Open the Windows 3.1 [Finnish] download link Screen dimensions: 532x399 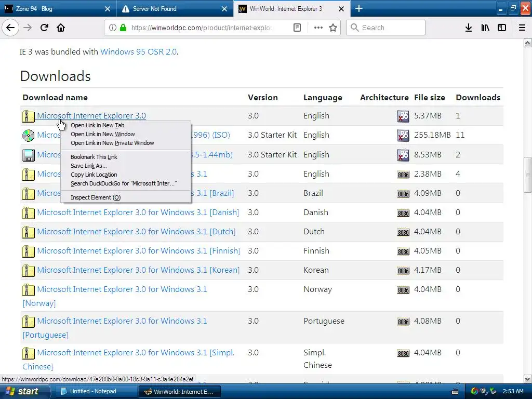138,251
